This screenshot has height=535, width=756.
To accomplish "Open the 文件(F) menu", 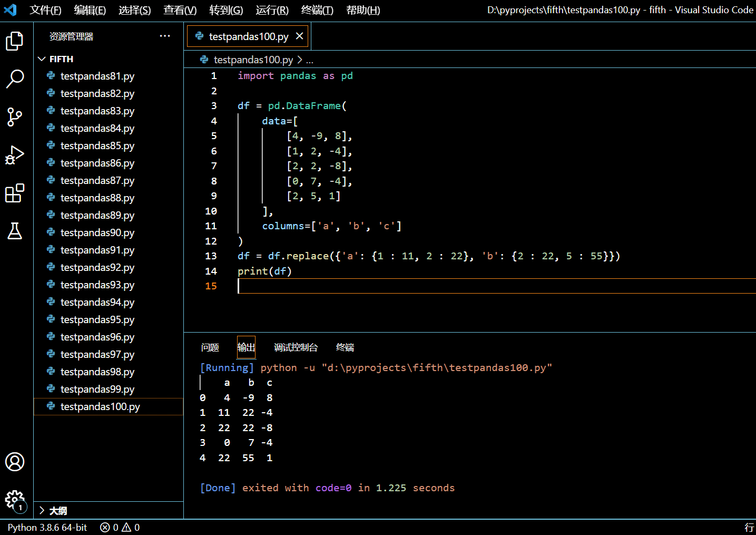I will coord(46,10).
